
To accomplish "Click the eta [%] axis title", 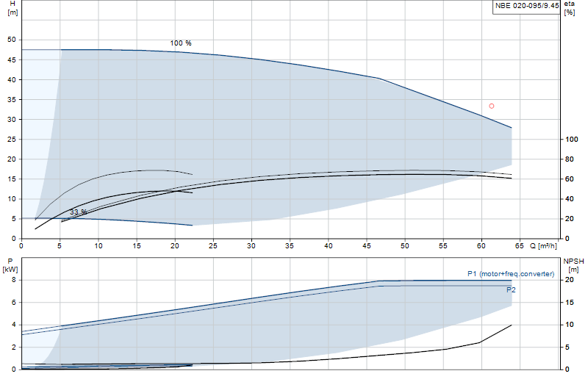I will 569,8.
